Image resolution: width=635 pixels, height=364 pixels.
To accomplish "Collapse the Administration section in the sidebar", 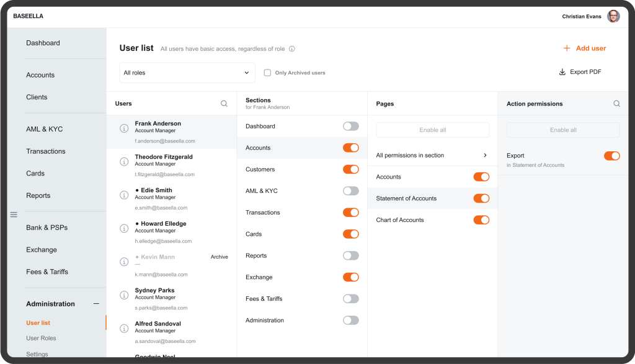I will (x=97, y=304).
